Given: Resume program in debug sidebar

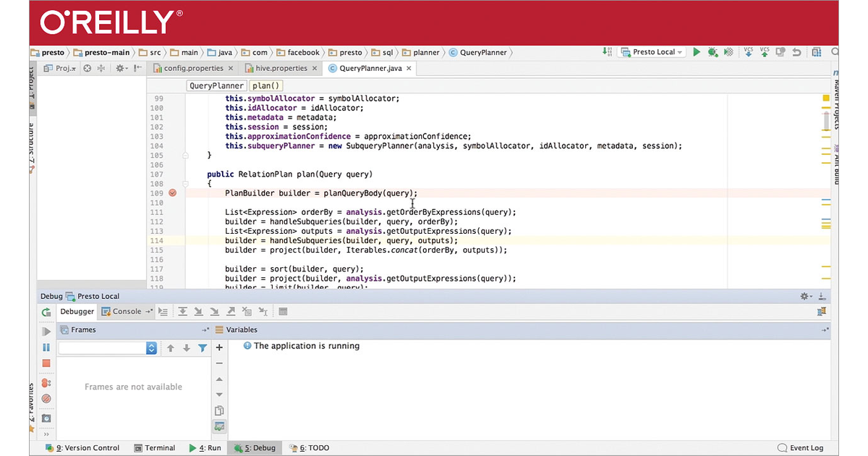Looking at the screenshot, I should pyautogui.click(x=46, y=331).
